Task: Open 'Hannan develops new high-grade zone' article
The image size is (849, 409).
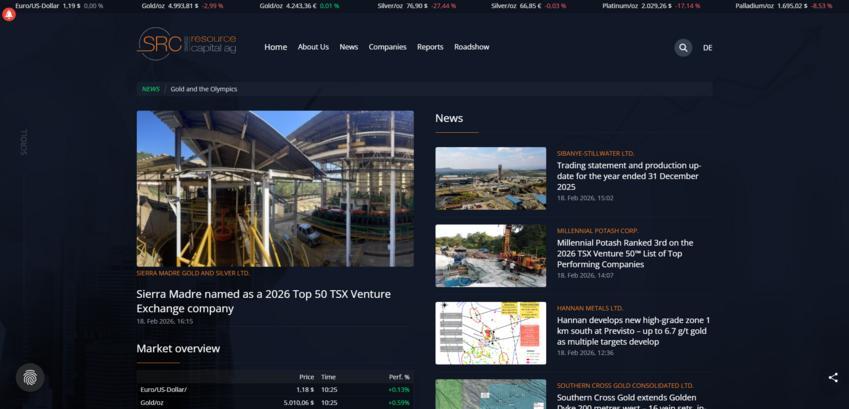Action: pyautogui.click(x=634, y=331)
